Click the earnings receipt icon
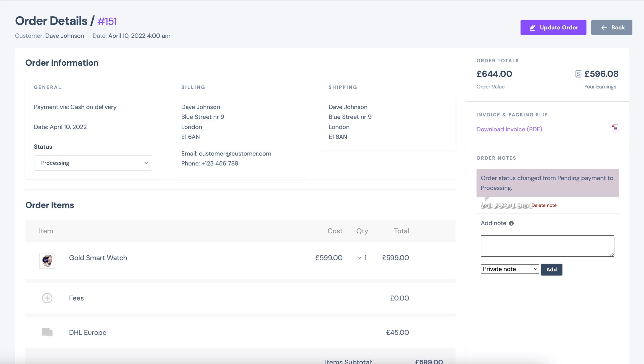 coord(578,74)
